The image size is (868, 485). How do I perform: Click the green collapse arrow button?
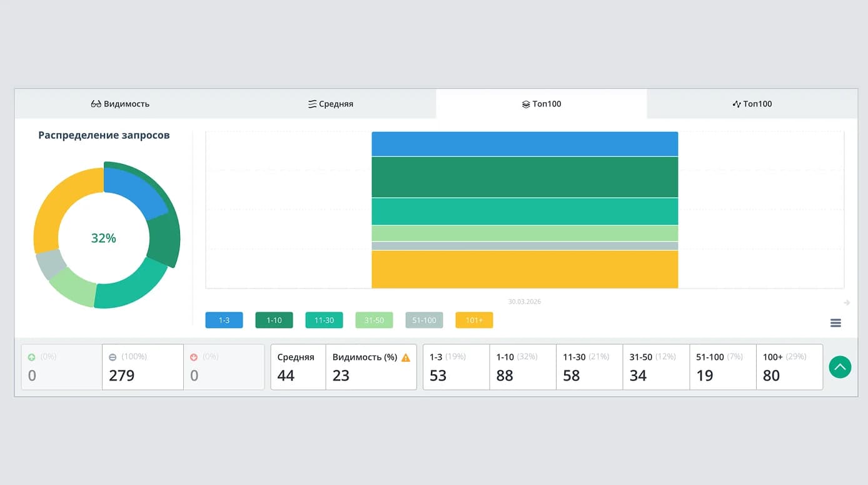[x=840, y=367]
